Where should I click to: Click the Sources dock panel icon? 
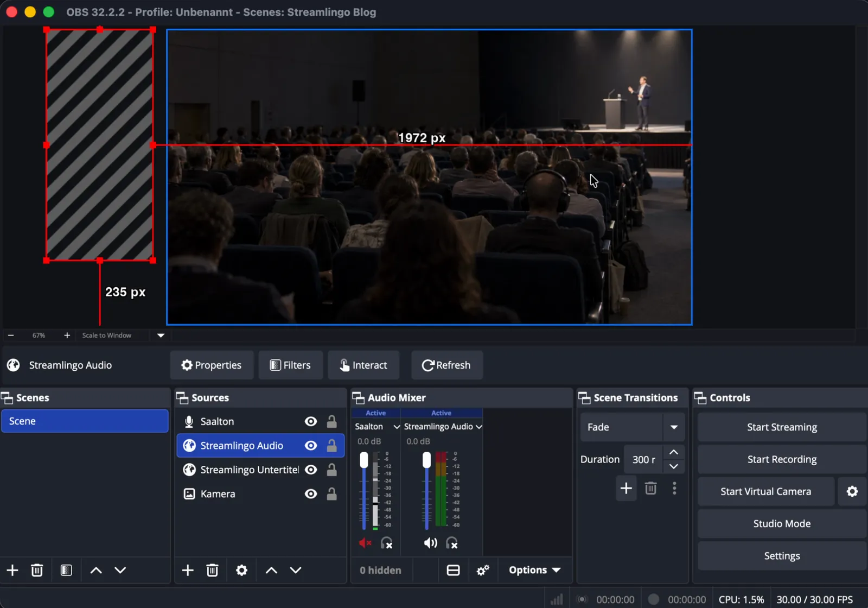(x=182, y=398)
